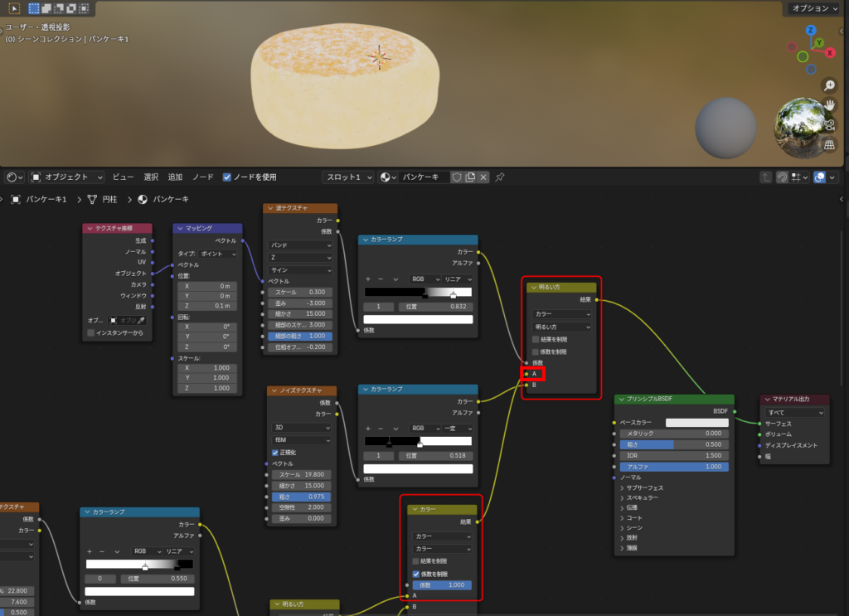Uncheck the ノードを使用 checkbox
The image size is (849, 616).
point(227,177)
